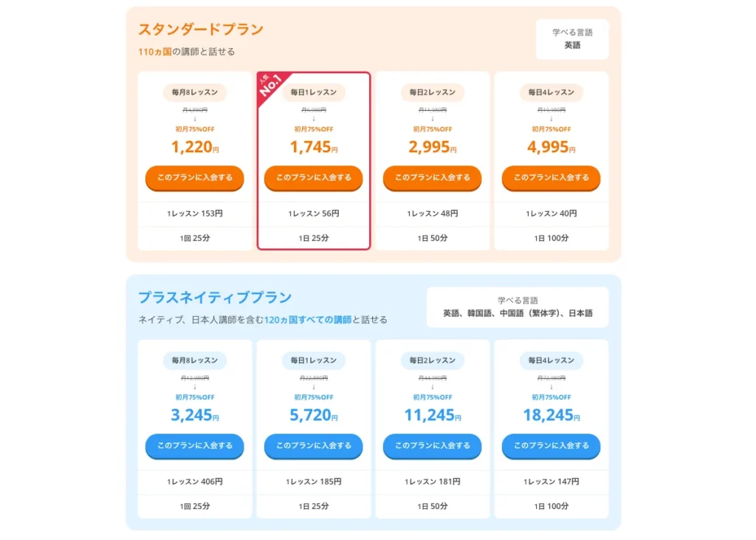Join the No.1 Standard daily 1-lesson plan
The height and width of the screenshot is (540, 756).
click(313, 177)
